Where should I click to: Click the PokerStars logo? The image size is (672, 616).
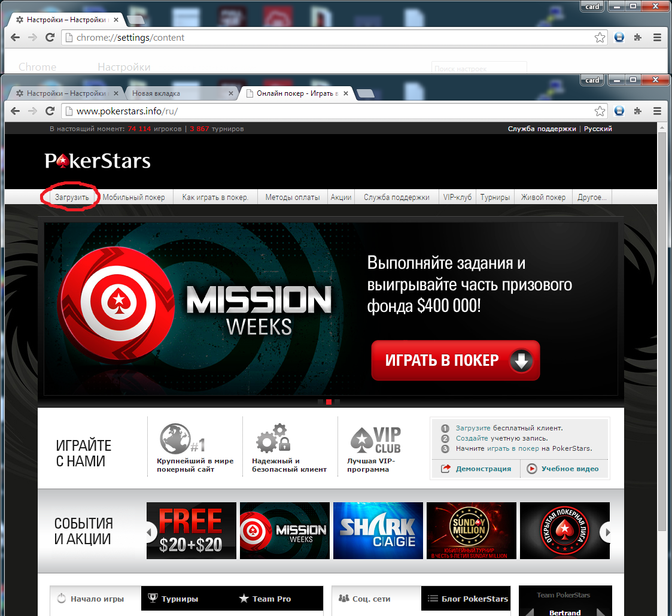pyautogui.click(x=98, y=161)
